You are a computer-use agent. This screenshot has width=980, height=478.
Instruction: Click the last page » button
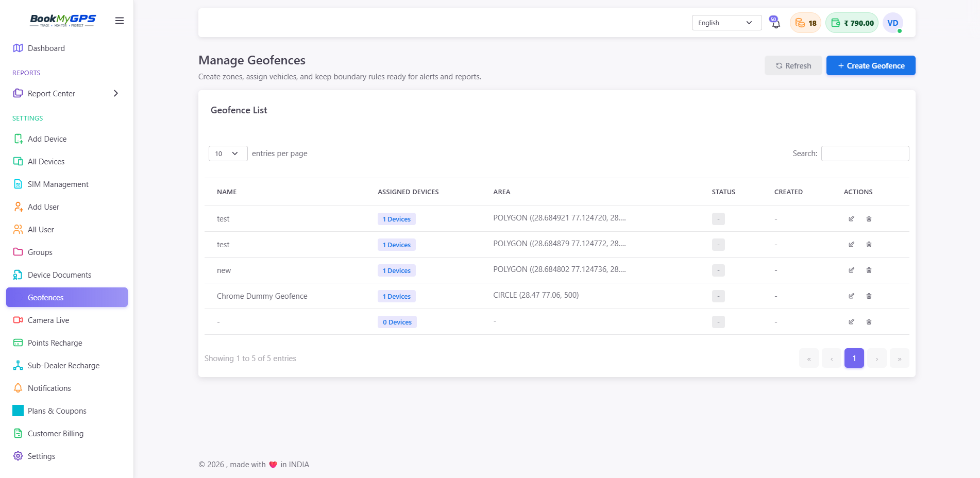900,358
